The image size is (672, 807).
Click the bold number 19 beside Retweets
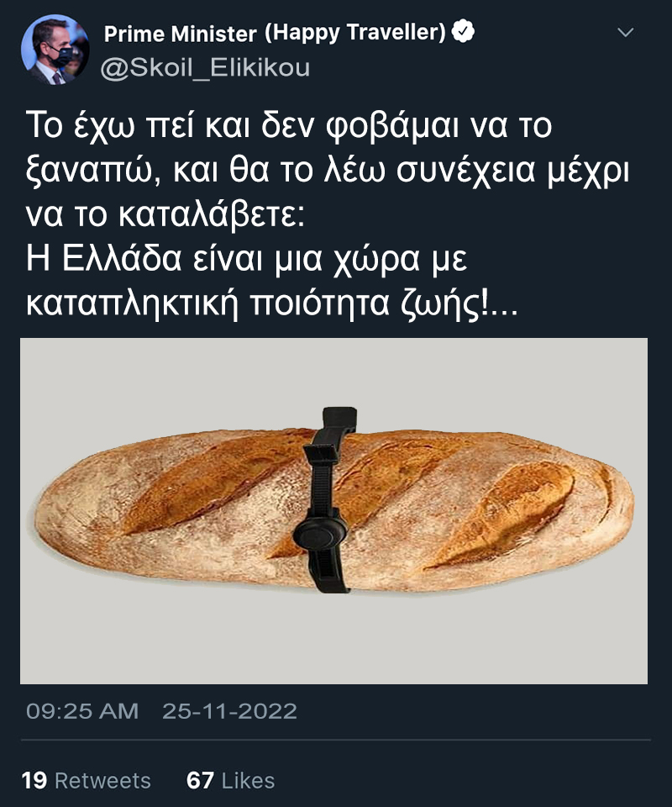pyautogui.click(x=34, y=780)
